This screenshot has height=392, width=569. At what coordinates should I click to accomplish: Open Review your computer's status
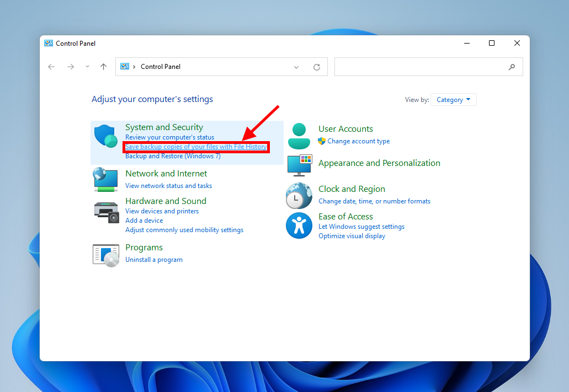(x=169, y=137)
